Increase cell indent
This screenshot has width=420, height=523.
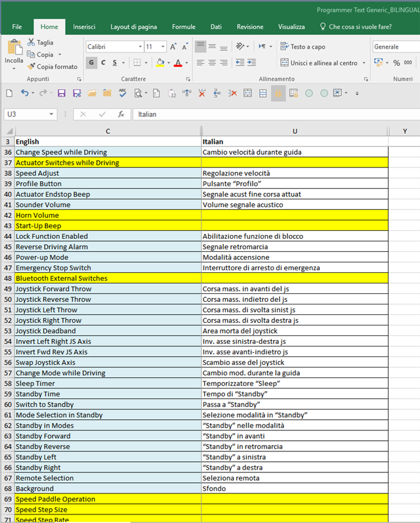tap(251, 63)
